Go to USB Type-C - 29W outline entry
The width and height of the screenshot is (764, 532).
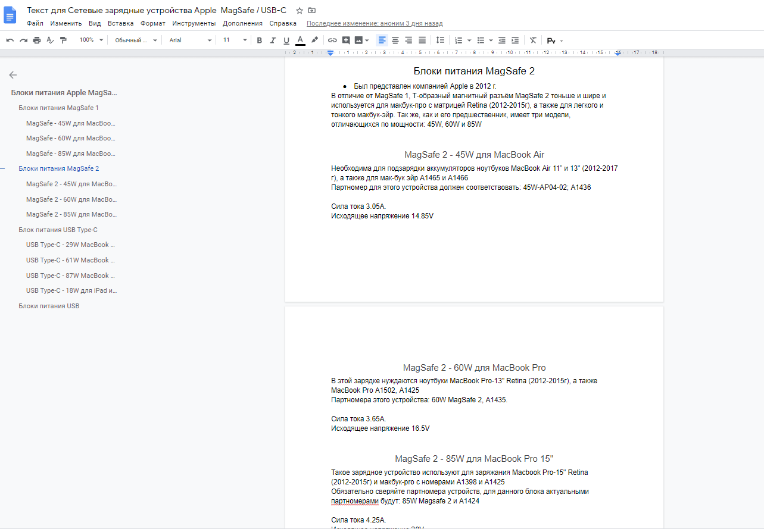click(x=70, y=245)
